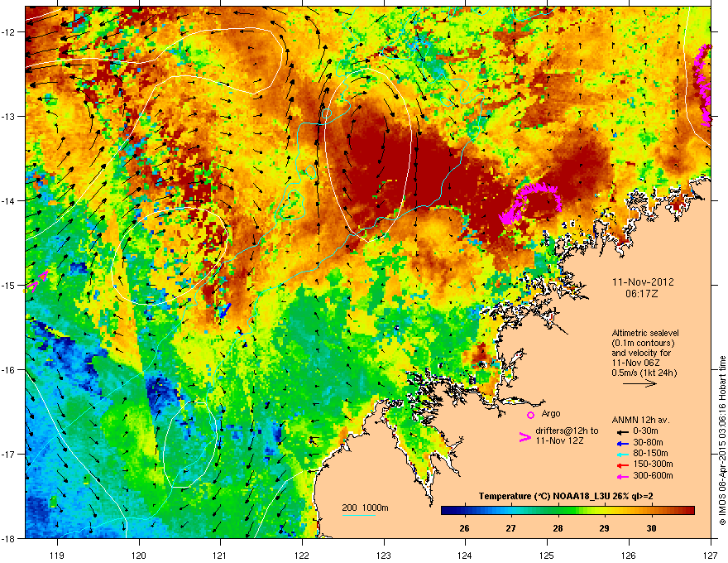Screen dimensions: 728x563
Task: Click the 124 longitude axis label
Action: click(465, 555)
